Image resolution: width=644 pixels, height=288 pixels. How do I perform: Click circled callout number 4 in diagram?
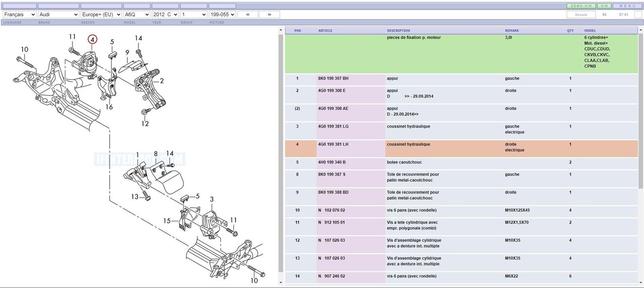coord(93,39)
